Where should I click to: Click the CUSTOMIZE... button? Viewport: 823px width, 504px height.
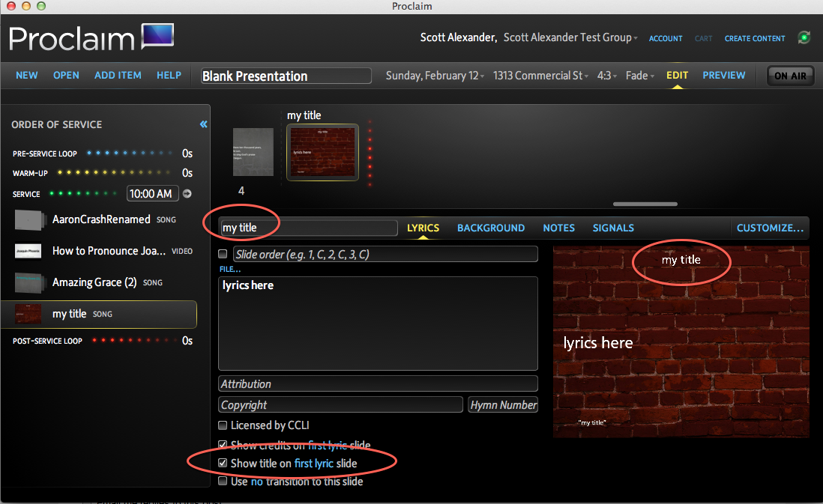pos(770,228)
